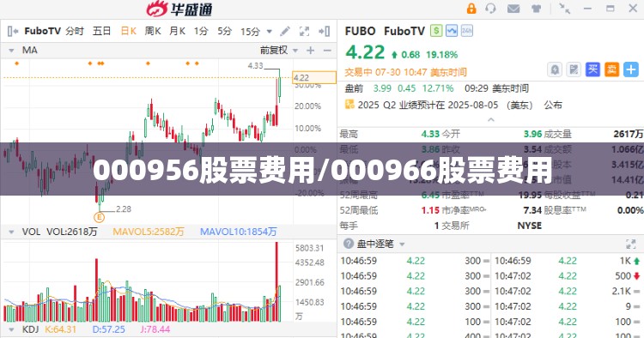Collapse the MA indicator triangle

coord(11,51)
